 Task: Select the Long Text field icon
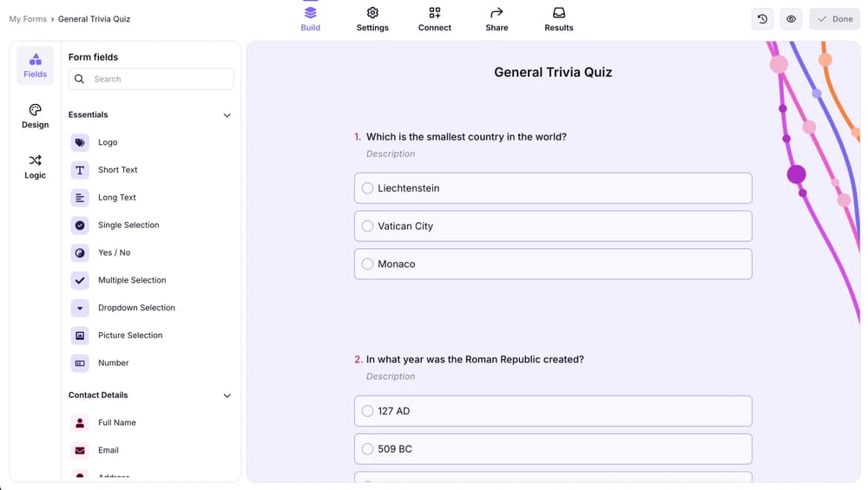click(x=80, y=198)
